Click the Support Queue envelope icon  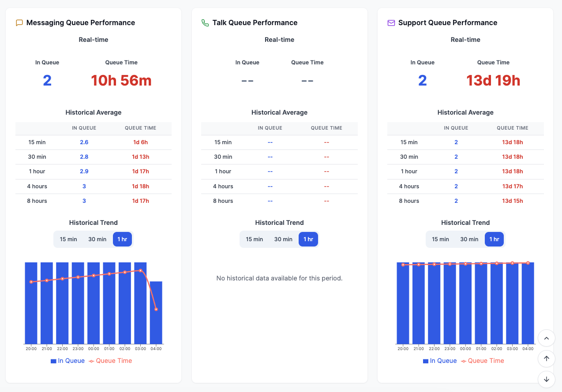[x=391, y=23]
